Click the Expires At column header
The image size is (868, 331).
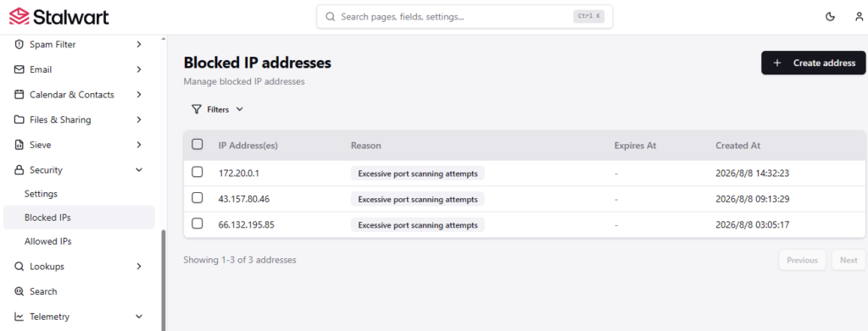point(635,146)
